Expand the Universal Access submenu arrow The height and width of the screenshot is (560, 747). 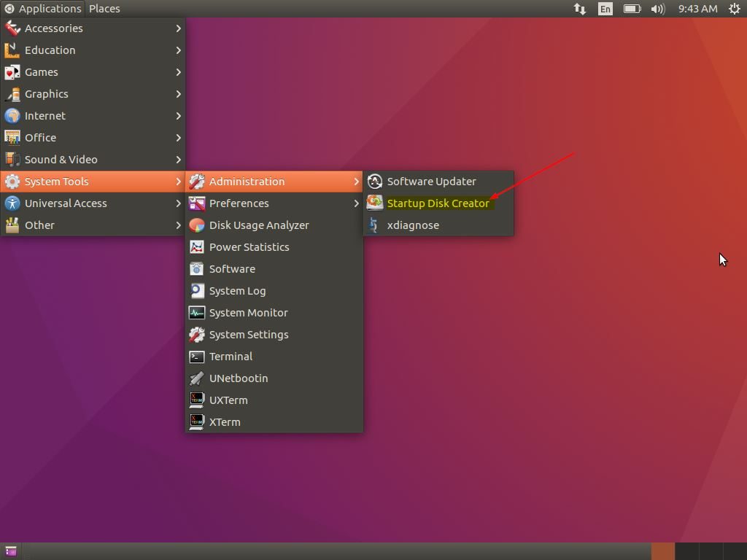178,203
